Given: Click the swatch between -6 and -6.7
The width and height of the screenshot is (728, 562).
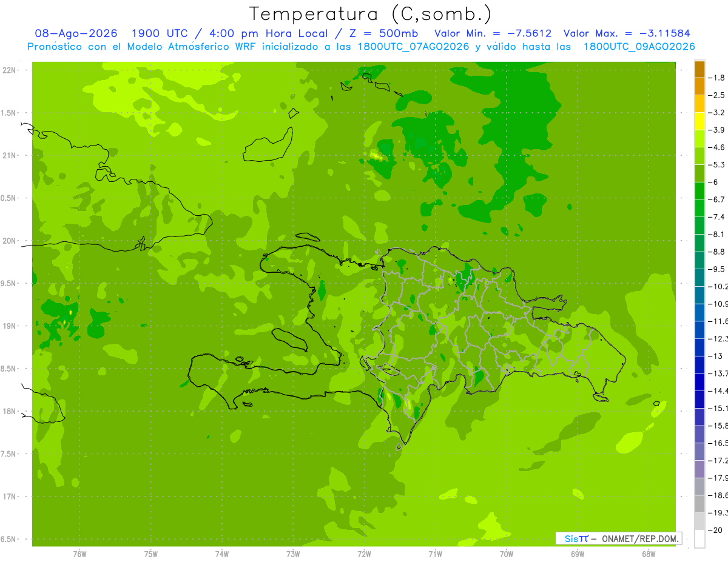Looking at the screenshot, I should click(699, 191).
